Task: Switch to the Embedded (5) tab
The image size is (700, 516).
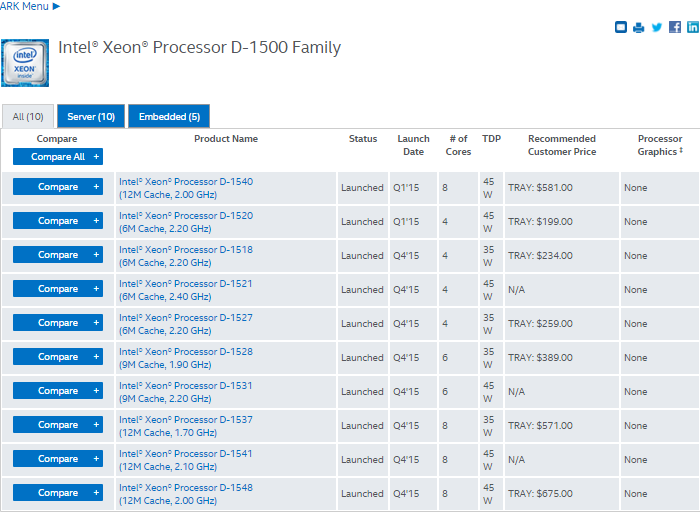Action: coord(169,117)
